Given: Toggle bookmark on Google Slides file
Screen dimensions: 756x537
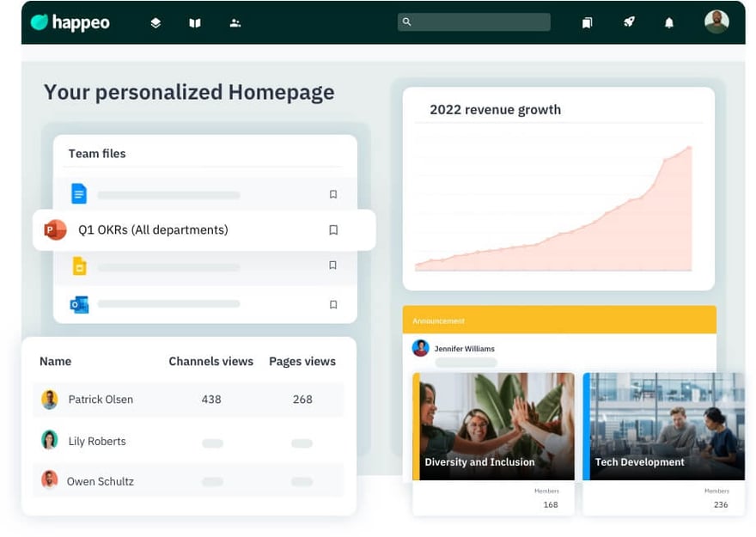Looking at the screenshot, I should click(x=333, y=265).
